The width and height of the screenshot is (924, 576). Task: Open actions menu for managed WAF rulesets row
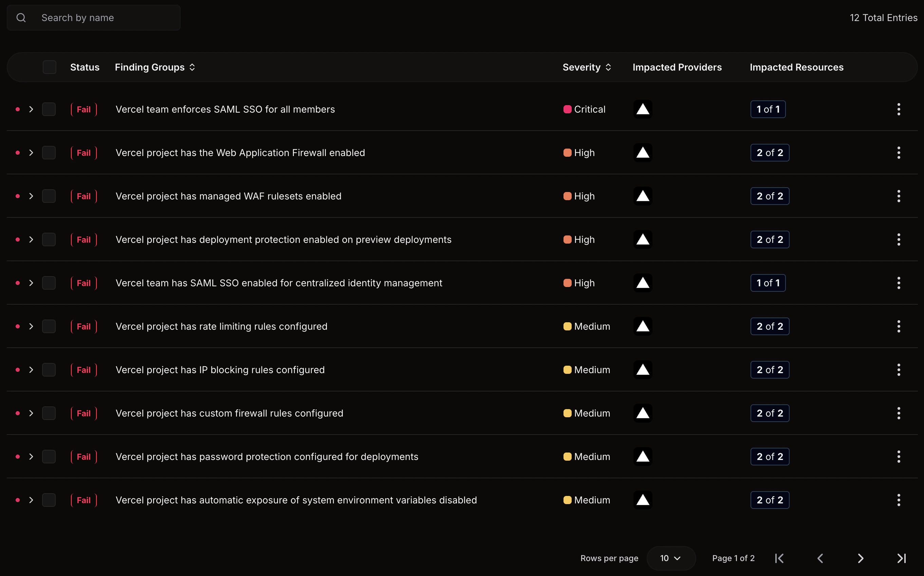point(899,196)
